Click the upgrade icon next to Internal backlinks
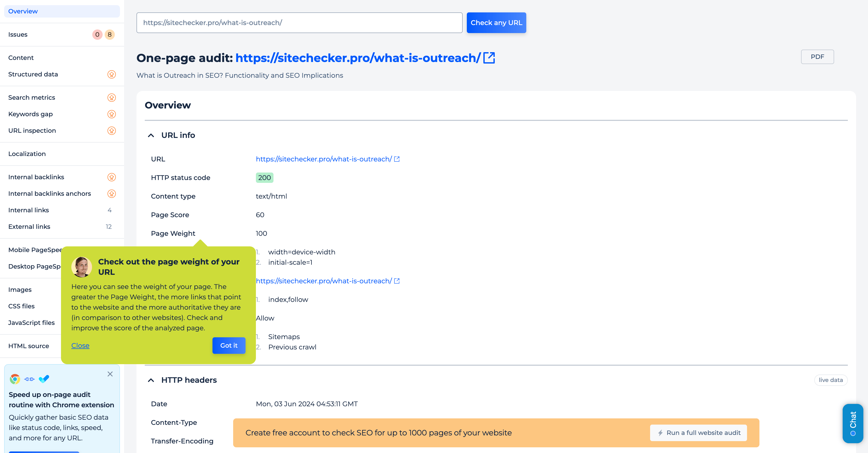This screenshot has height=453, width=868. click(111, 177)
